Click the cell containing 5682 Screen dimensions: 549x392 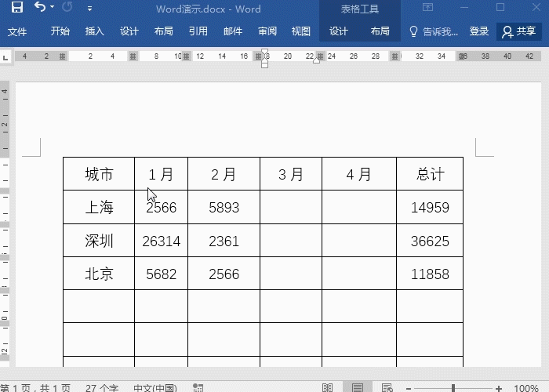161,274
